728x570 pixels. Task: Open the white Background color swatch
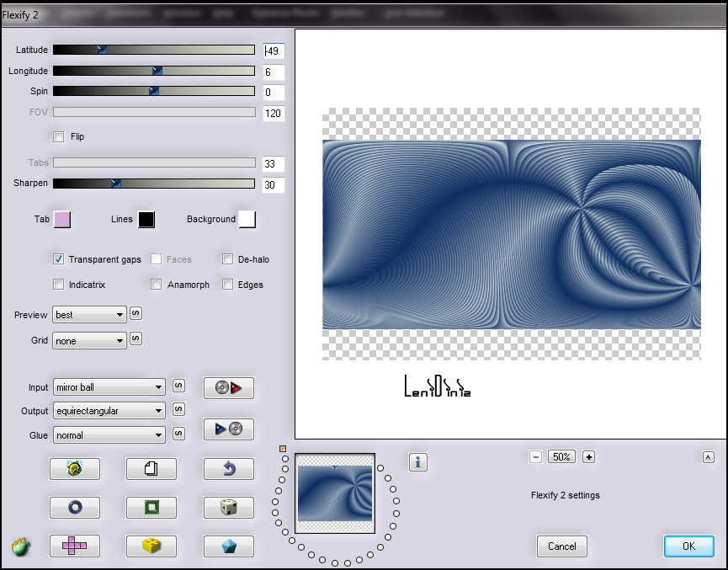[247, 219]
